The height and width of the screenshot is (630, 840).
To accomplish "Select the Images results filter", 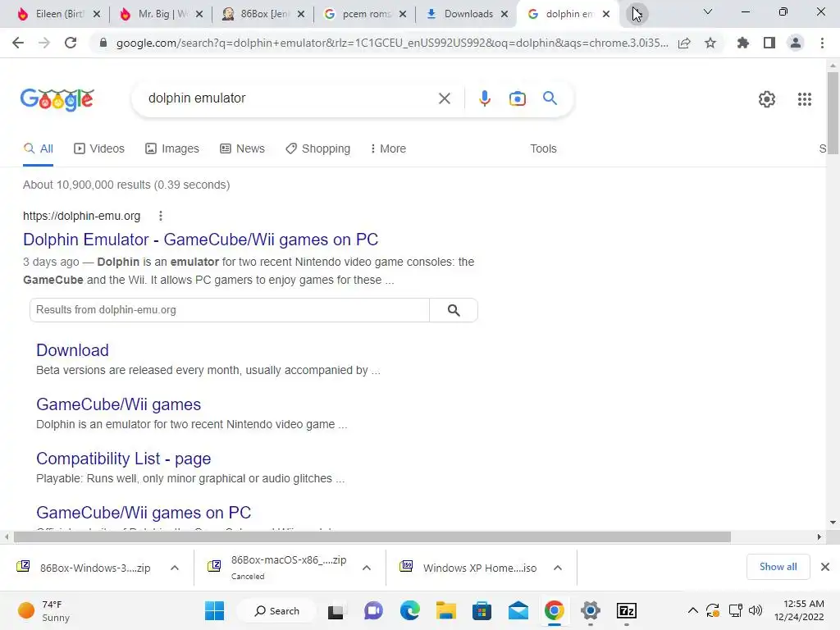I will point(172,148).
